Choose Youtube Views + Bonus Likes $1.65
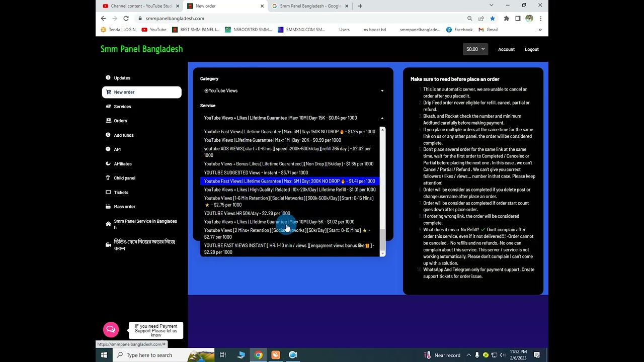Viewport: 644px width, 362px height. (x=290, y=164)
